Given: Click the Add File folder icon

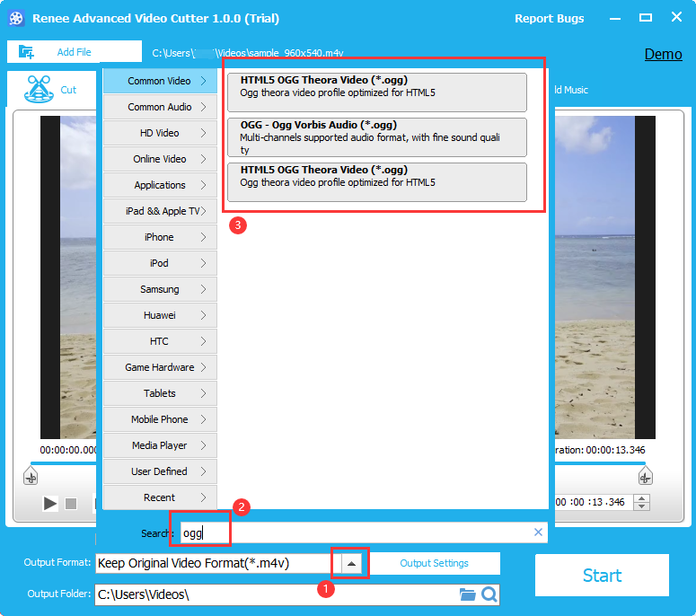Looking at the screenshot, I should click(x=26, y=52).
